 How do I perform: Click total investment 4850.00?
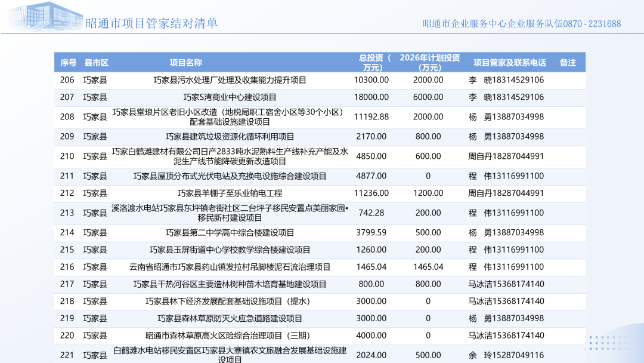tap(371, 156)
